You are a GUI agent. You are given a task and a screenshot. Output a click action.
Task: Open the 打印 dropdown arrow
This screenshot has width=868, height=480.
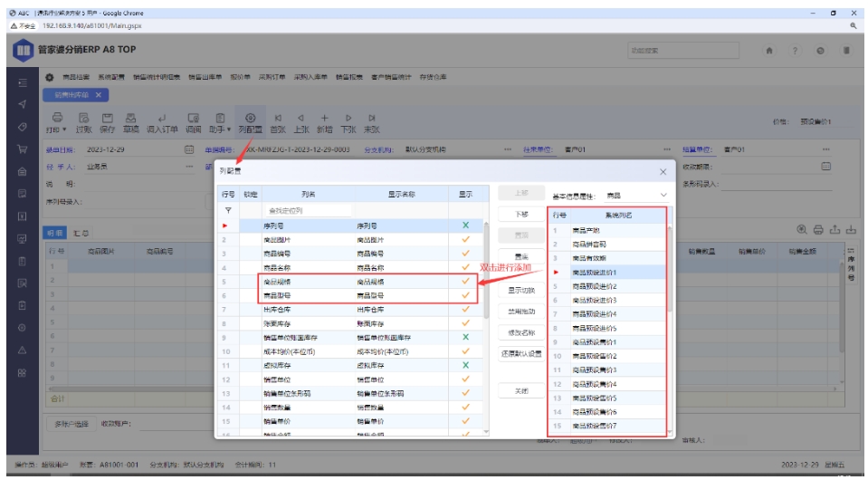coord(64,130)
